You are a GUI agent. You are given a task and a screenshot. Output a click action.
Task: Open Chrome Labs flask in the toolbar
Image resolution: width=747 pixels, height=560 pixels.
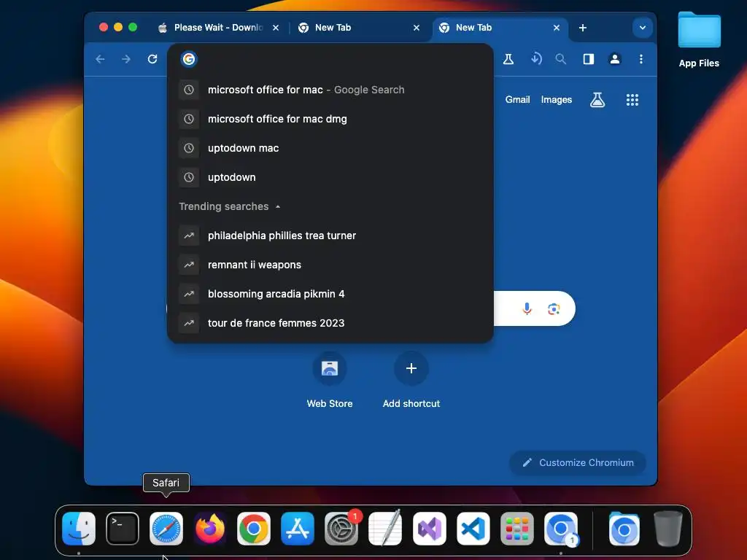(x=508, y=59)
